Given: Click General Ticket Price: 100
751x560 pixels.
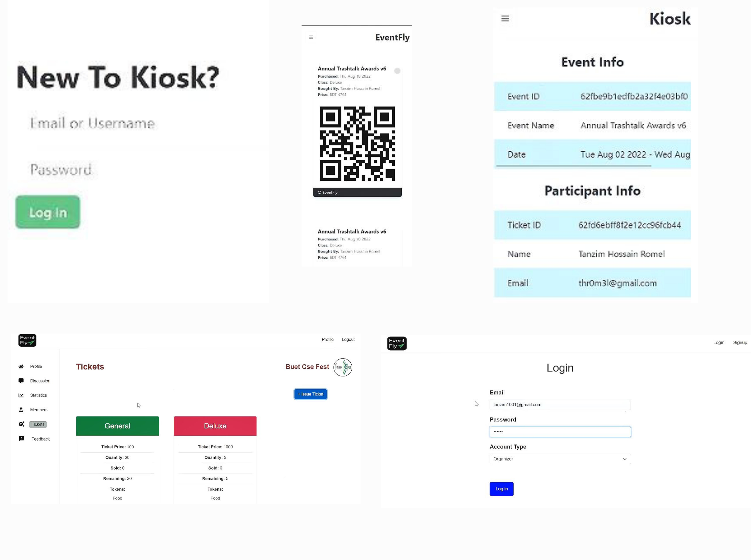Looking at the screenshot, I should pyautogui.click(x=117, y=447).
